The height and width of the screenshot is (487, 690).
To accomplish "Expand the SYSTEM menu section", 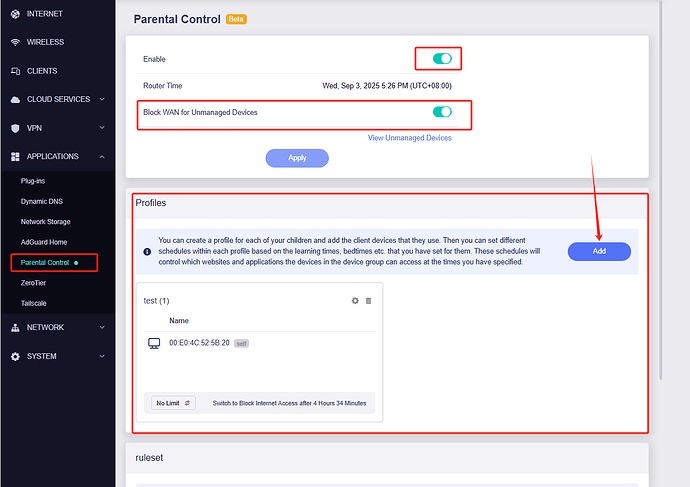I will (x=102, y=356).
